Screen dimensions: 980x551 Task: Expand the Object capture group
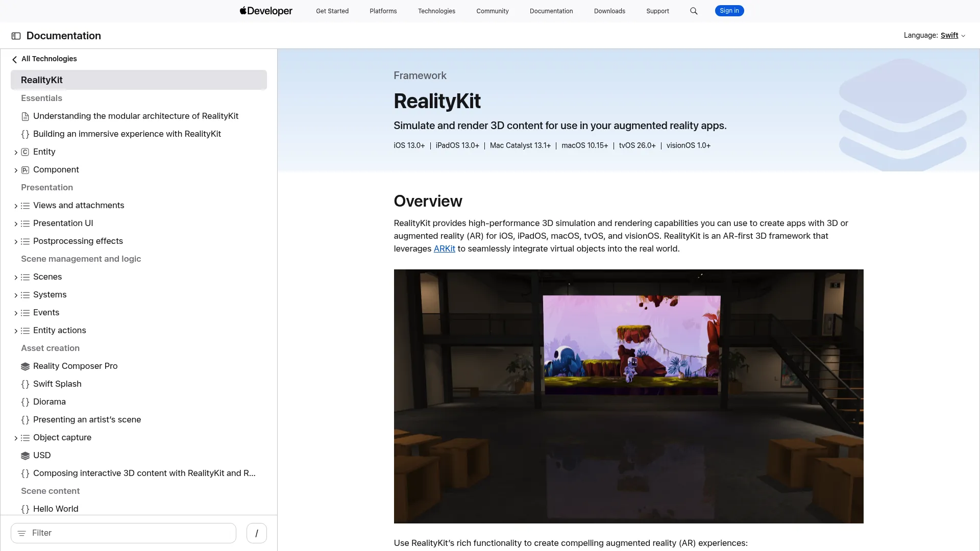click(16, 438)
